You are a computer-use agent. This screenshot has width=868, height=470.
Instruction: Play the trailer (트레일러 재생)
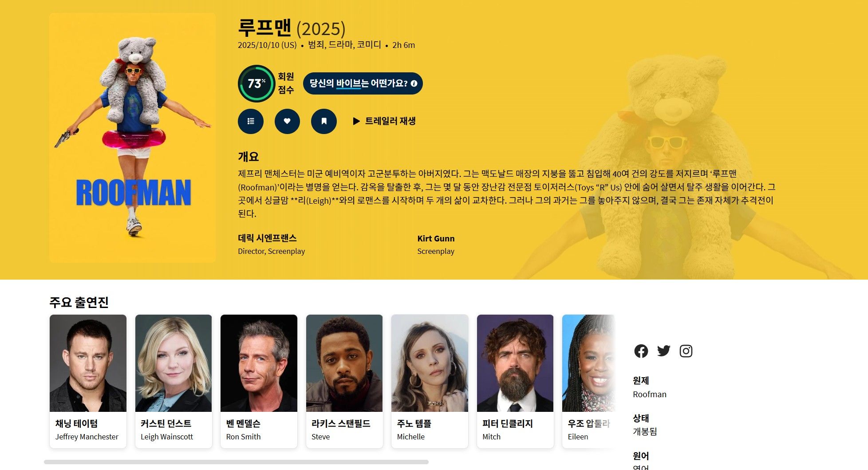tap(384, 121)
